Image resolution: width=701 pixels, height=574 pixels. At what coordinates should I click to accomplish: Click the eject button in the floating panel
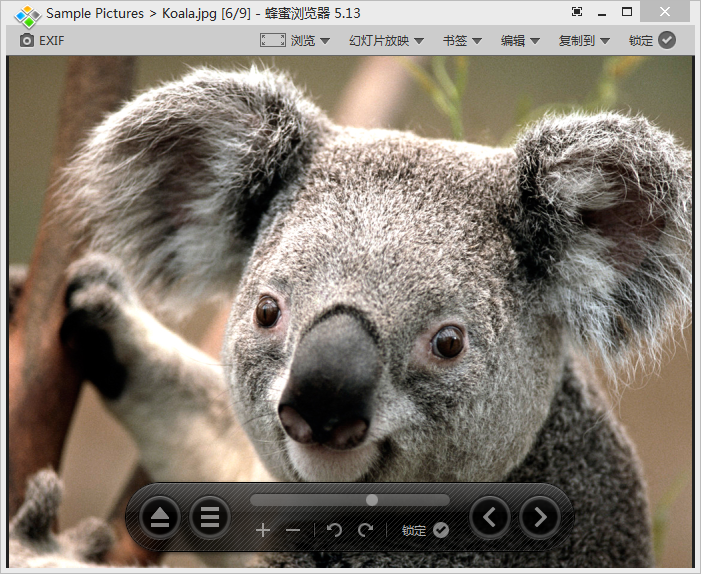160,517
